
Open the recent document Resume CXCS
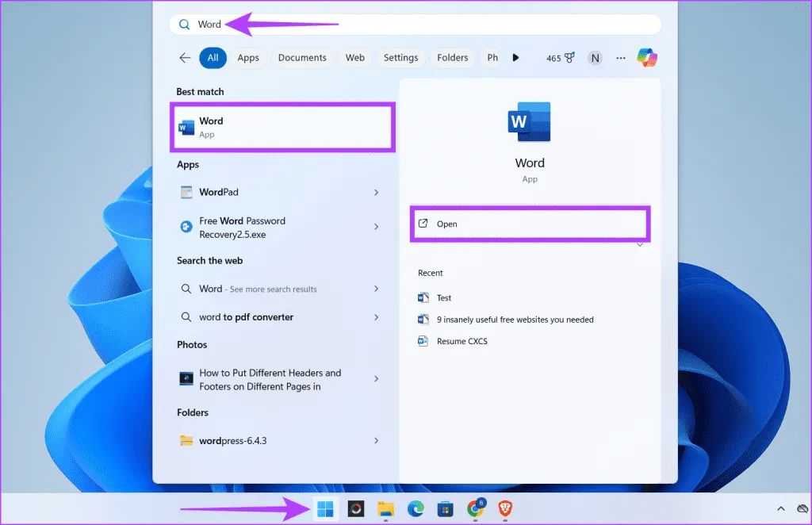click(462, 341)
